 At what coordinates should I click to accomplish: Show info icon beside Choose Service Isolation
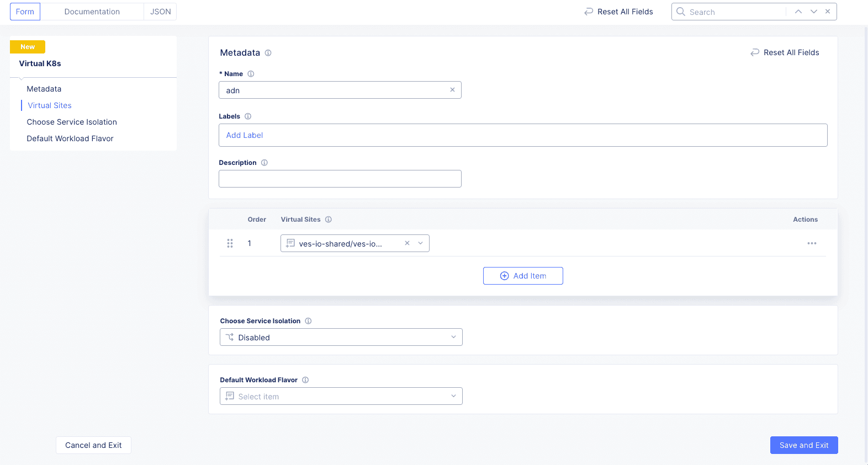click(x=309, y=321)
